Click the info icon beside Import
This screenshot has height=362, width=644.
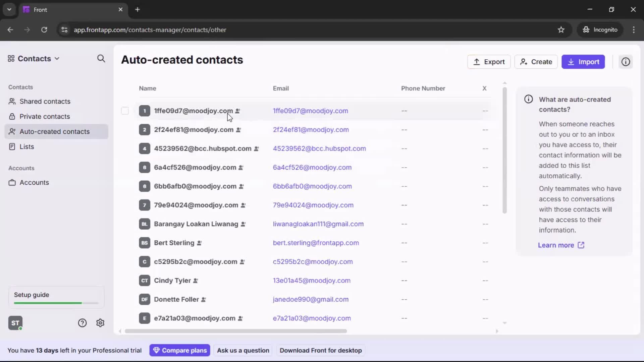[626, 62]
